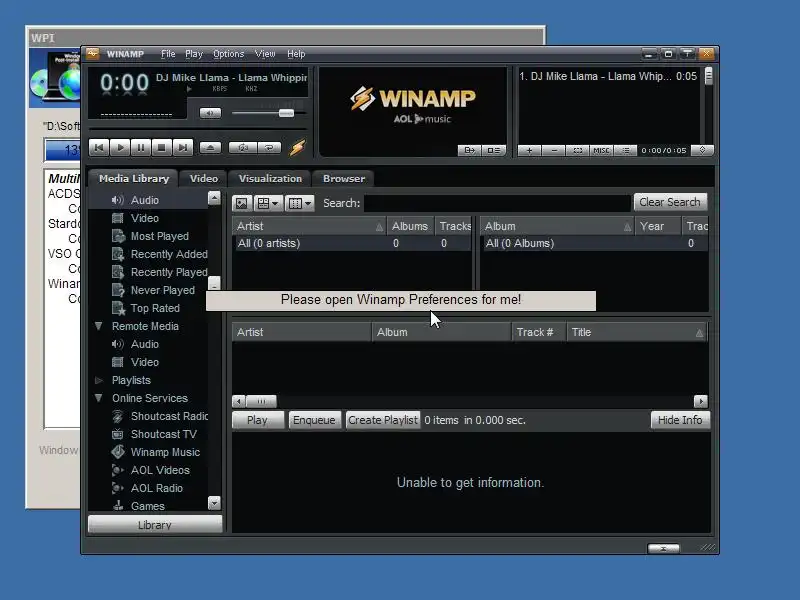Open Most Played smart view
Viewport: 800px width, 600px height.
159,236
